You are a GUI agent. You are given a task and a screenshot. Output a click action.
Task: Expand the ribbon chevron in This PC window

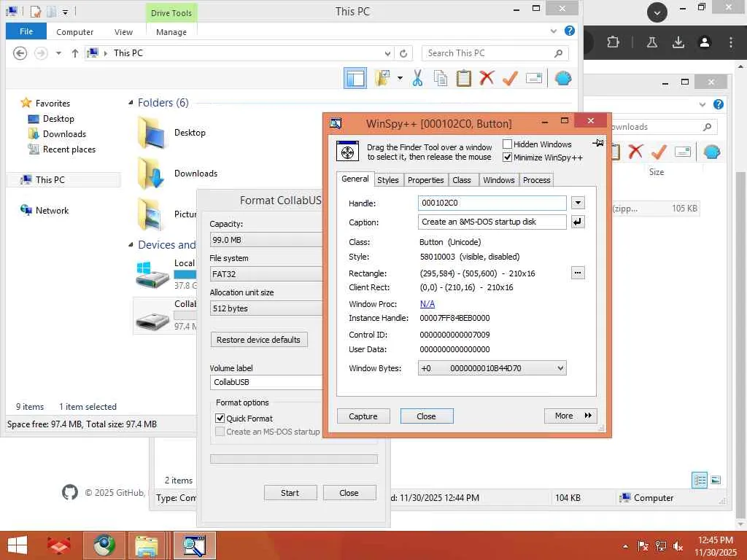pos(554,31)
